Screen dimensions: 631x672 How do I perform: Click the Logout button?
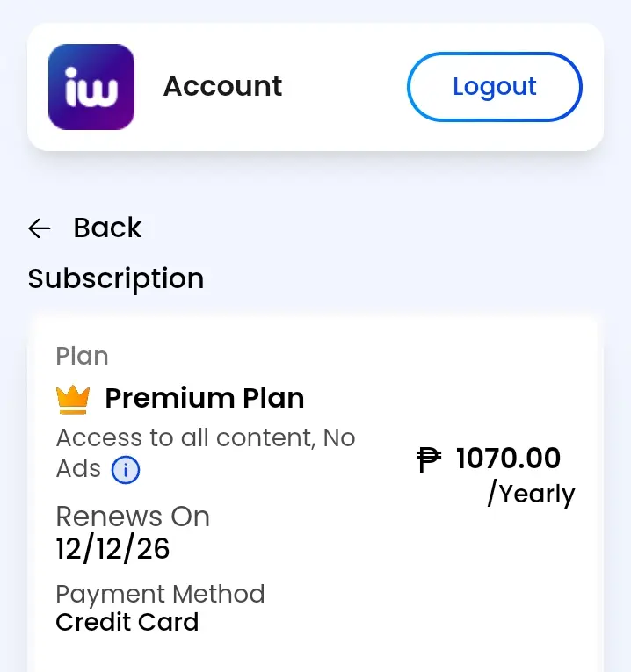[494, 87]
